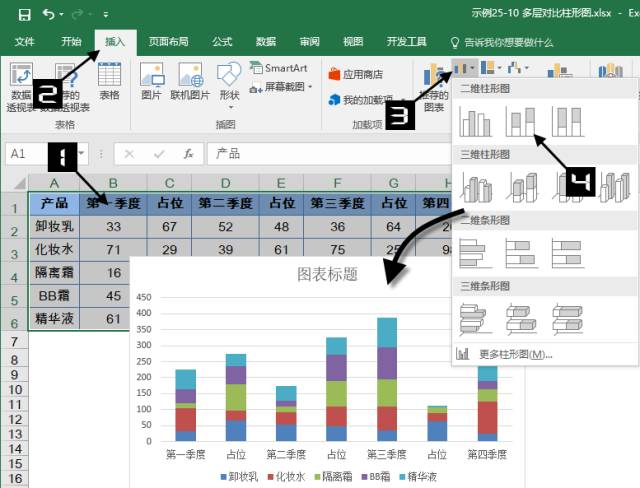Click the formula bar showing 产品
640x488 pixels.
(329, 154)
